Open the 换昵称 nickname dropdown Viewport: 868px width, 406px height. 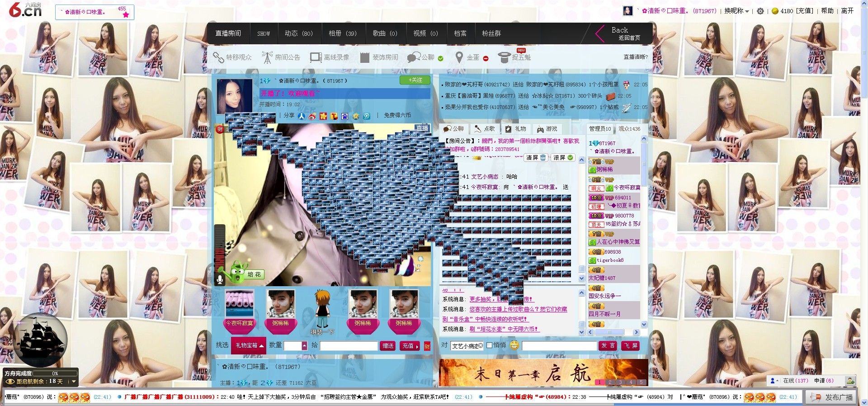coord(737,11)
